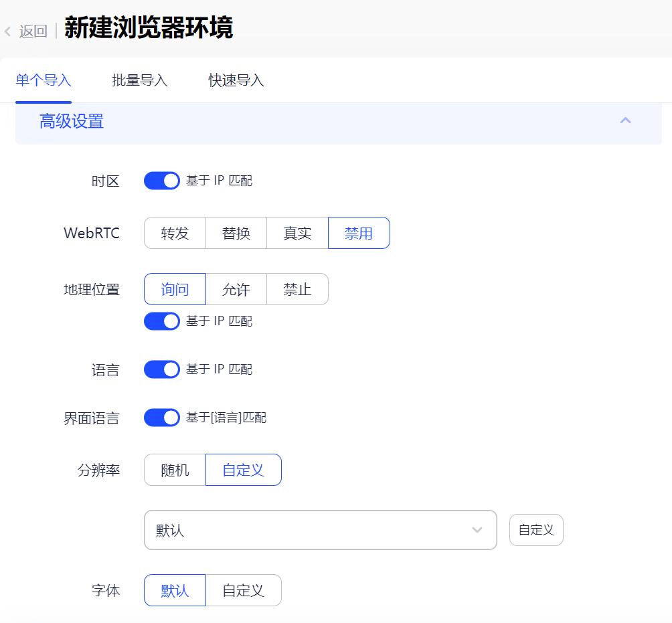Viewport: 672px width, 623px height.
Task: Click 自定义 button beside resolution dropdown
Action: pyautogui.click(x=536, y=530)
